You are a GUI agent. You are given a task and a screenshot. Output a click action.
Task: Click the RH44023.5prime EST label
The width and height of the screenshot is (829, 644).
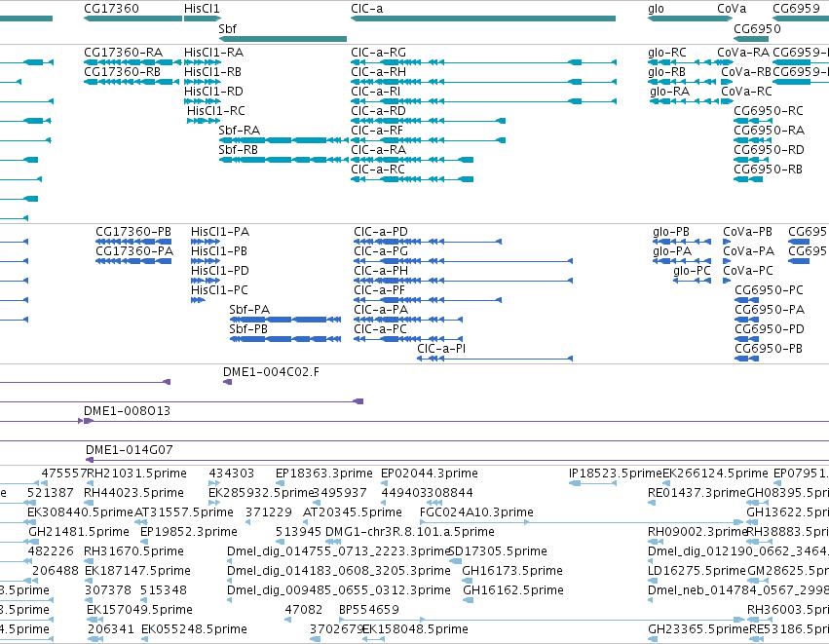point(133,493)
